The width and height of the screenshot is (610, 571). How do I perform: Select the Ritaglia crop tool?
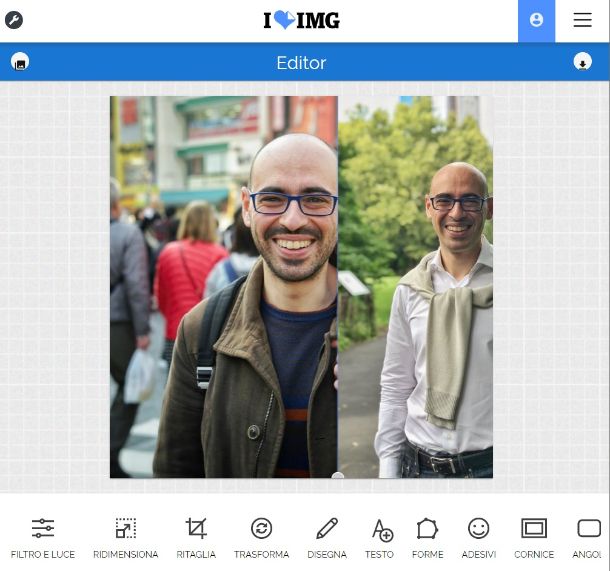pyautogui.click(x=196, y=538)
